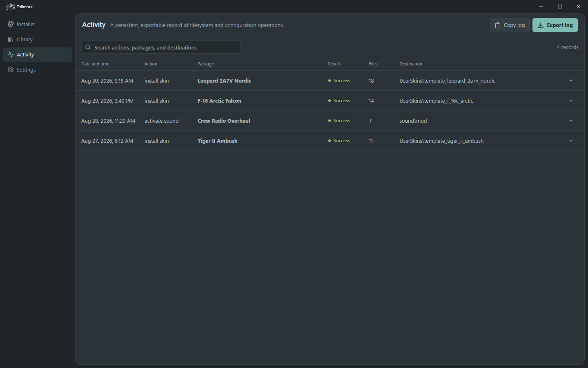Focus the activity search field

(x=161, y=47)
